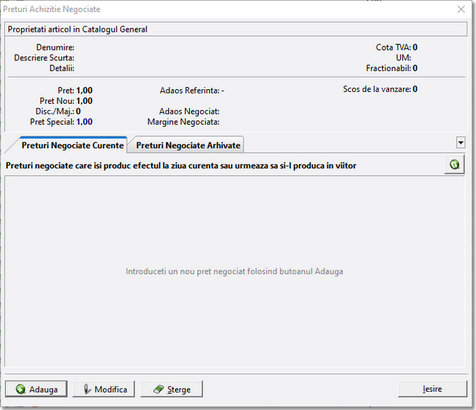Select the Pret Nou value 1,00
Image resolution: width=476 pixels, height=410 pixels.
click(84, 101)
